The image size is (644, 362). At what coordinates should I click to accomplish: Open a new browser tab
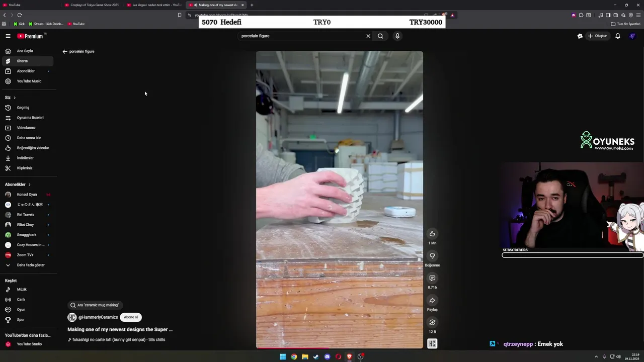(252, 5)
